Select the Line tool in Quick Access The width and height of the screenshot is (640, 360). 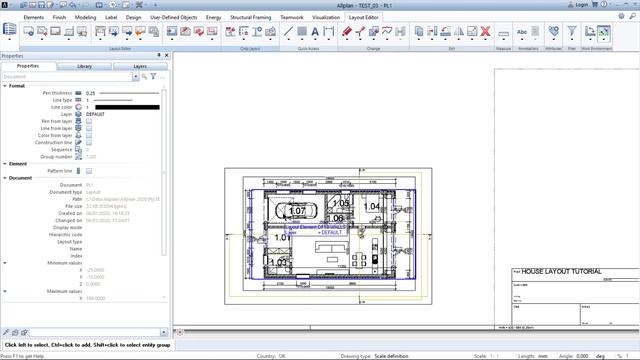288,31
